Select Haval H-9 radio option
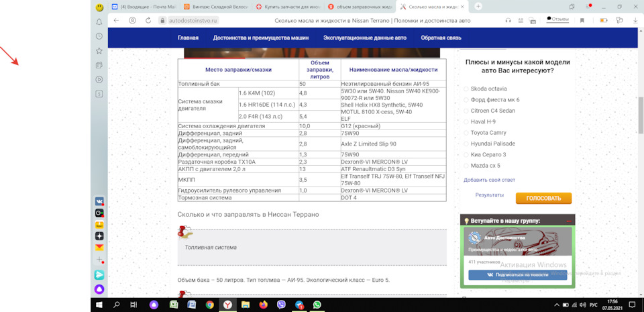 coord(466,122)
